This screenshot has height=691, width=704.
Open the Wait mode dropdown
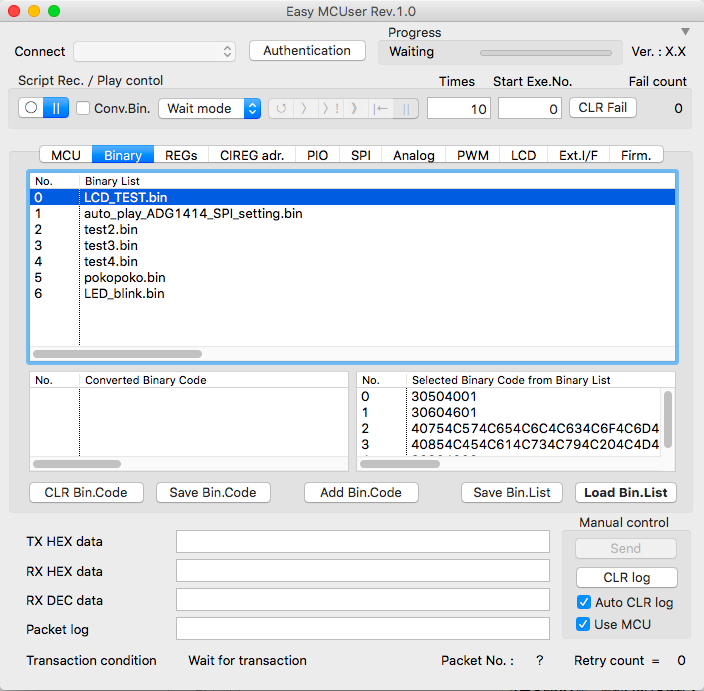pyautogui.click(x=210, y=109)
